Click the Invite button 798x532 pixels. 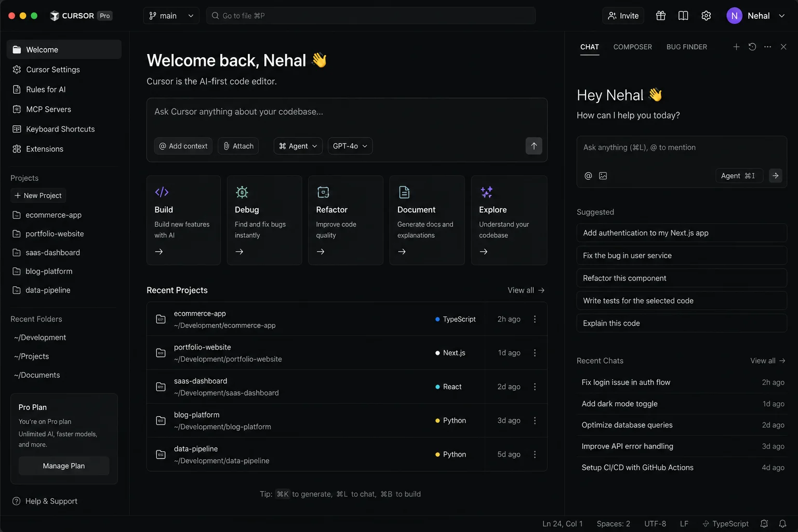[x=623, y=16]
